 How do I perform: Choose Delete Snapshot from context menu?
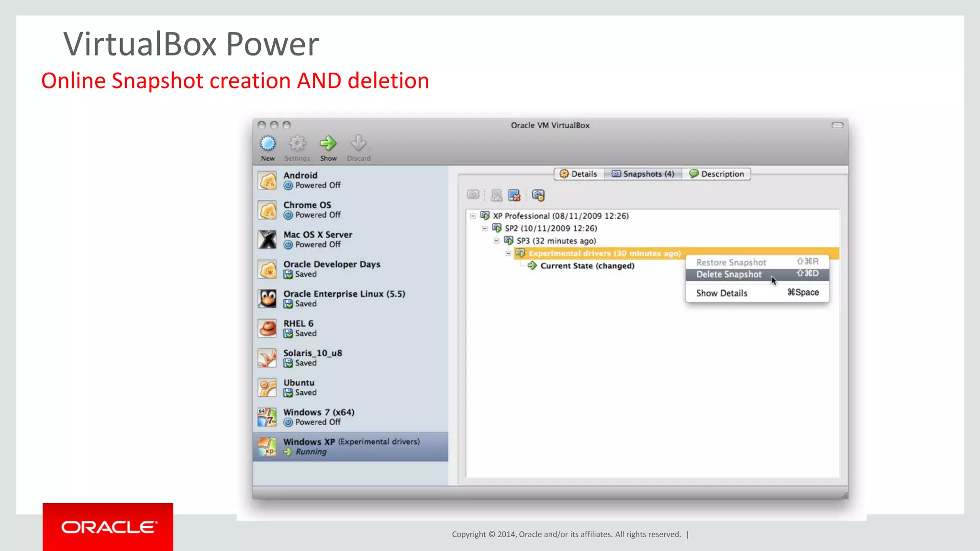pos(729,275)
